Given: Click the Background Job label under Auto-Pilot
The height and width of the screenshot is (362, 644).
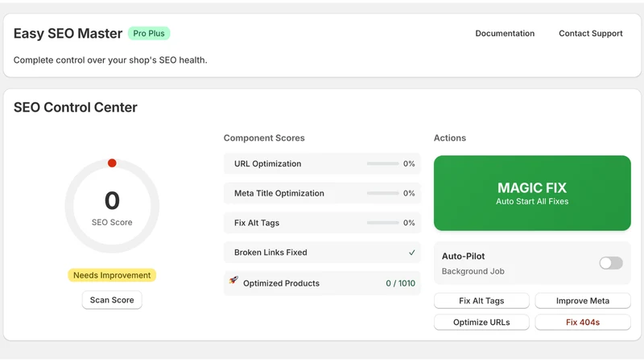Looking at the screenshot, I should pyautogui.click(x=473, y=271).
